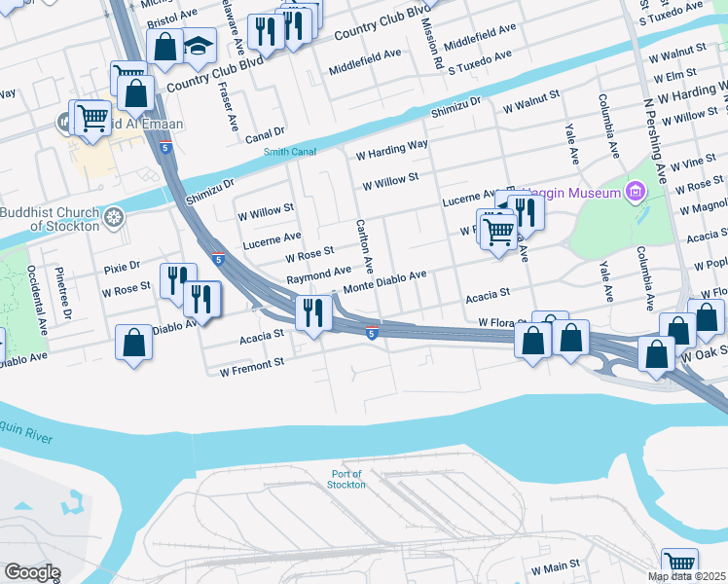Click the Google logo link
Viewport: 728px width, 584px height.
click(x=32, y=573)
